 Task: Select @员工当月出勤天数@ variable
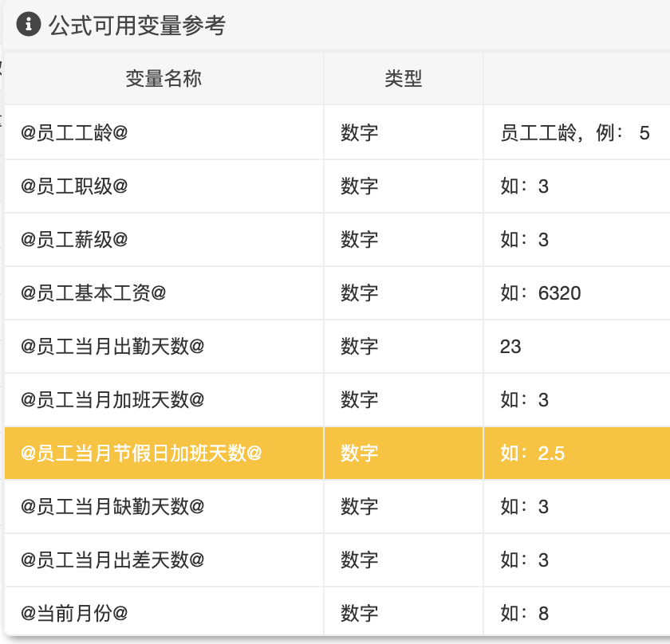tap(112, 346)
